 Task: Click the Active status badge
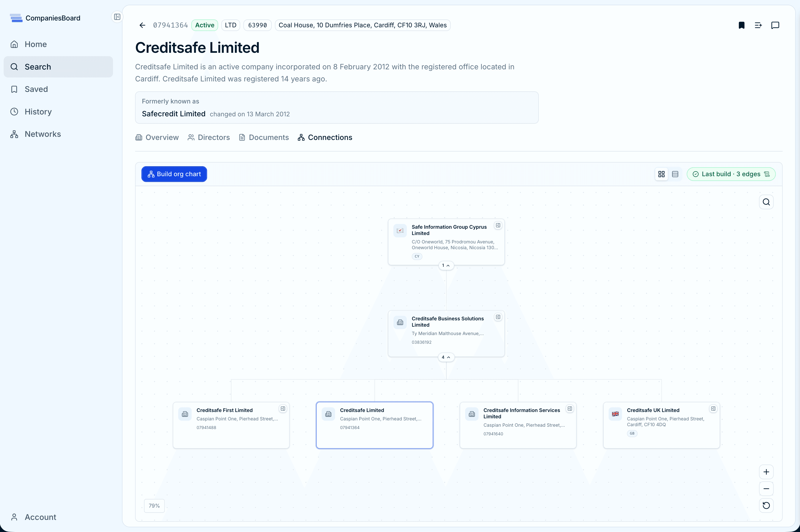205,25
